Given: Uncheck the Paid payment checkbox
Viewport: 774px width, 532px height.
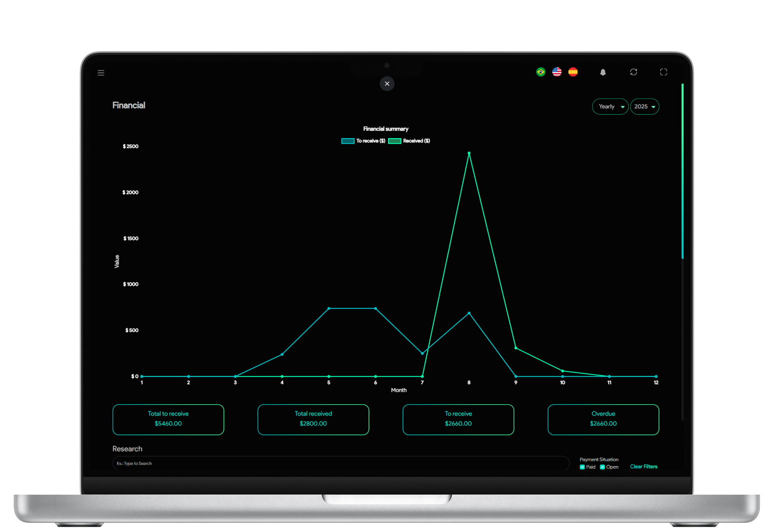Looking at the screenshot, I should [x=582, y=467].
